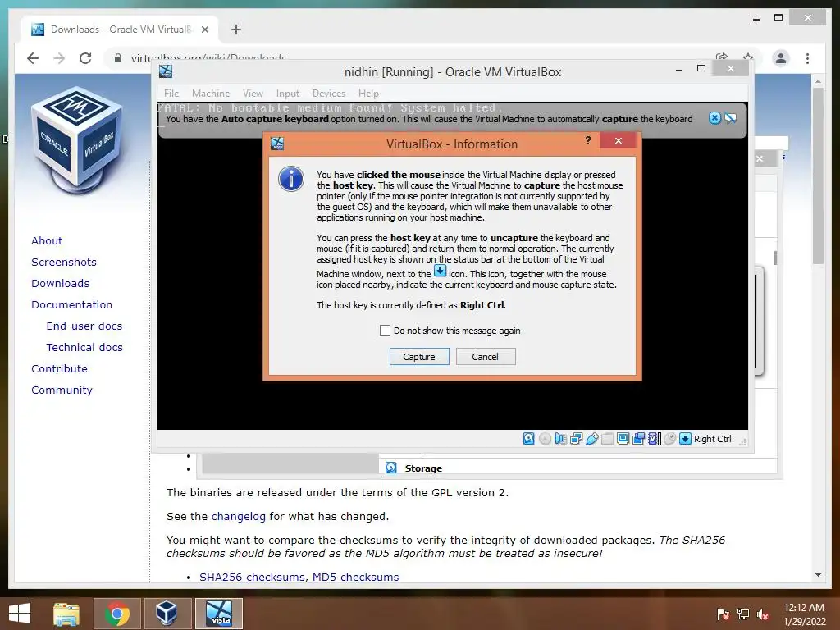Image resolution: width=840 pixels, height=630 pixels.
Task: Click the VirtualBox icon in the VM window title bar
Action: [166, 71]
